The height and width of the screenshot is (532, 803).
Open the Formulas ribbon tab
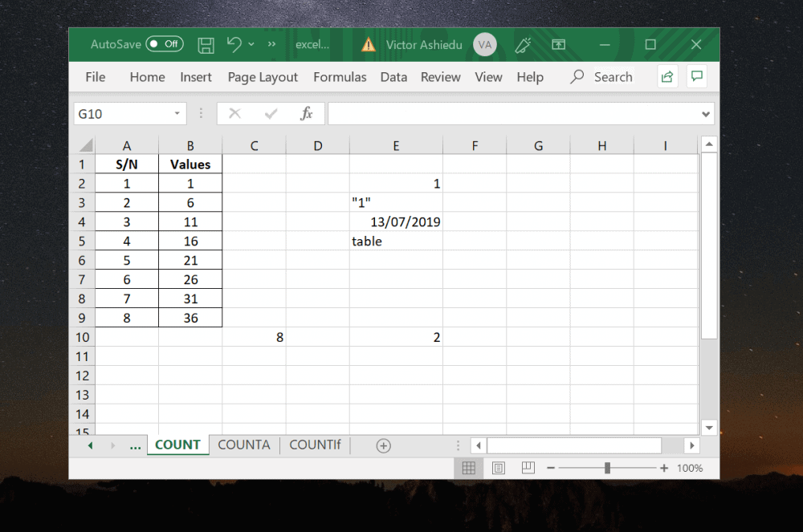point(340,76)
